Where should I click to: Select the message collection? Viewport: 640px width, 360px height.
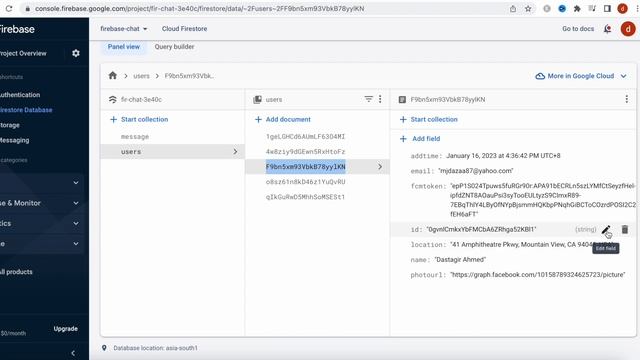point(135,137)
